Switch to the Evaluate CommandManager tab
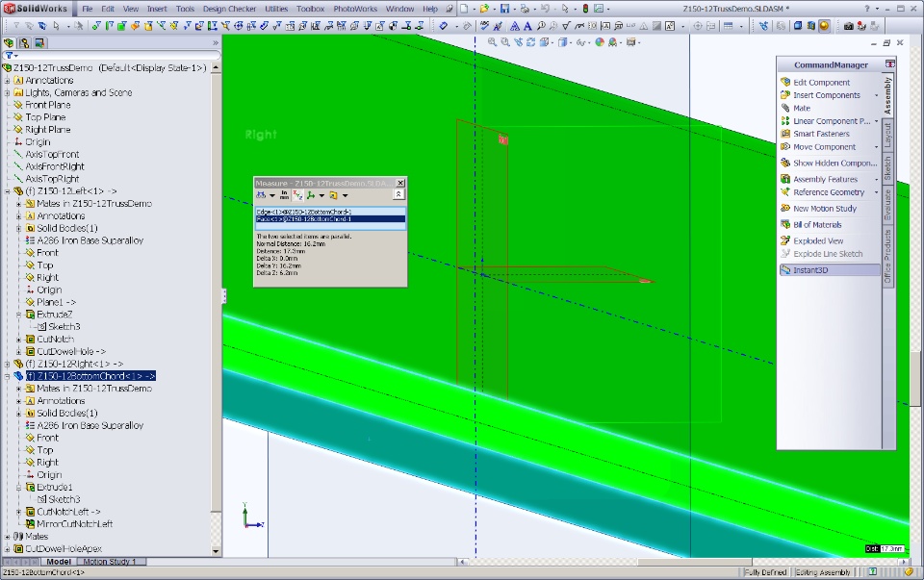This screenshot has height=580, width=924. 887,205
